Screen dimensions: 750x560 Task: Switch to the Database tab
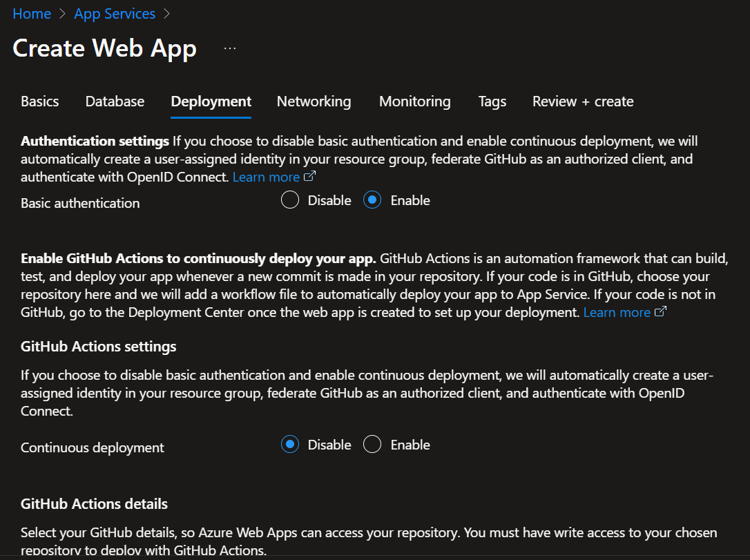[115, 102]
